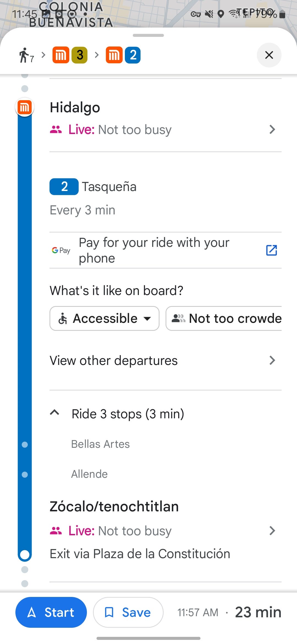The image size is (297, 644).
Task: Start navigation with the Start button
Action: [51, 612]
